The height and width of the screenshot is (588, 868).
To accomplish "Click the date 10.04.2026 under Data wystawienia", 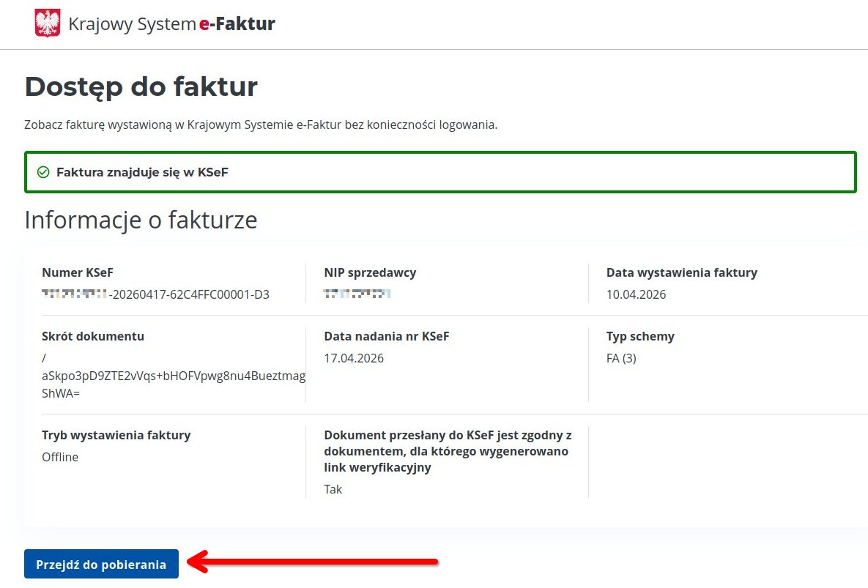I will coord(636,294).
